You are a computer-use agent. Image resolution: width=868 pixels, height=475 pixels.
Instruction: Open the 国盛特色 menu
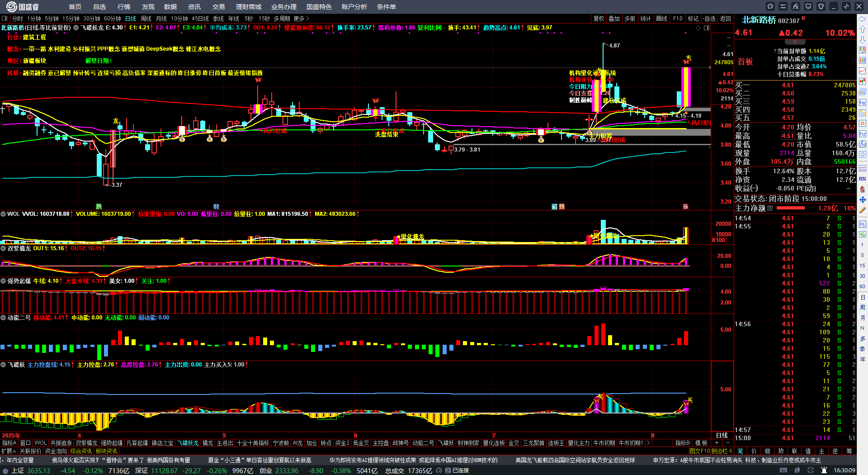coord(319,7)
